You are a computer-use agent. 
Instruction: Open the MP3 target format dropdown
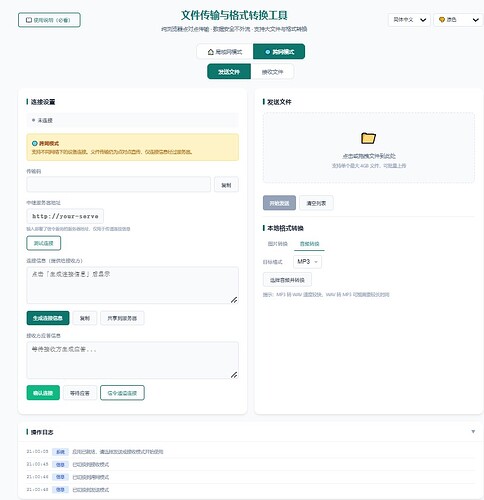(x=307, y=262)
